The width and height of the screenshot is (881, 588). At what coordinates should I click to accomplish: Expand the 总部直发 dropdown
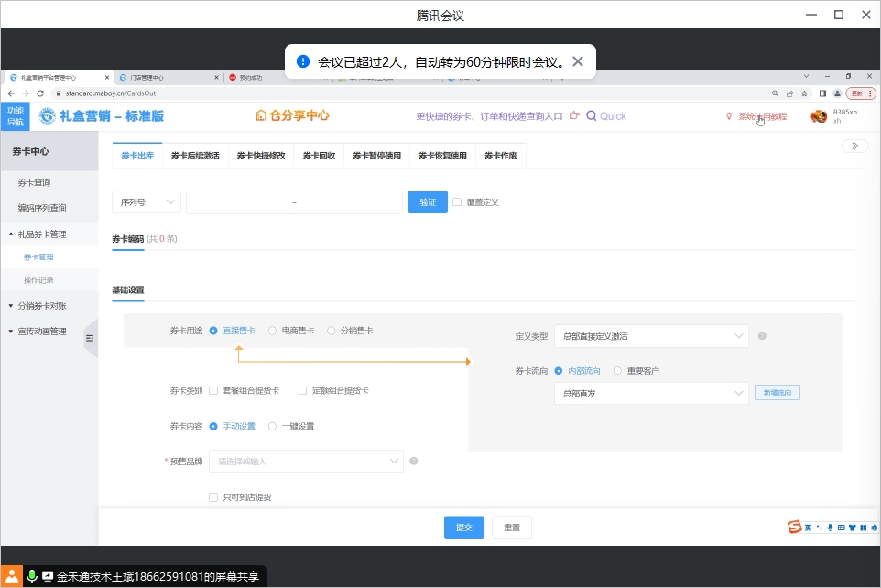coord(651,393)
